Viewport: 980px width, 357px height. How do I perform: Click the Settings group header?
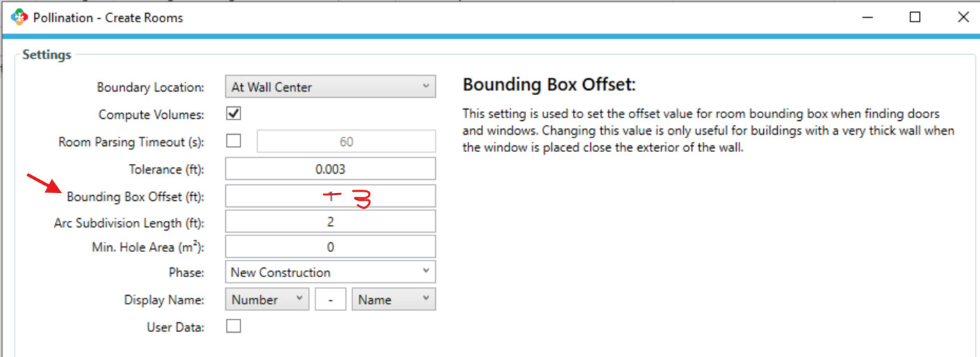click(47, 54)
